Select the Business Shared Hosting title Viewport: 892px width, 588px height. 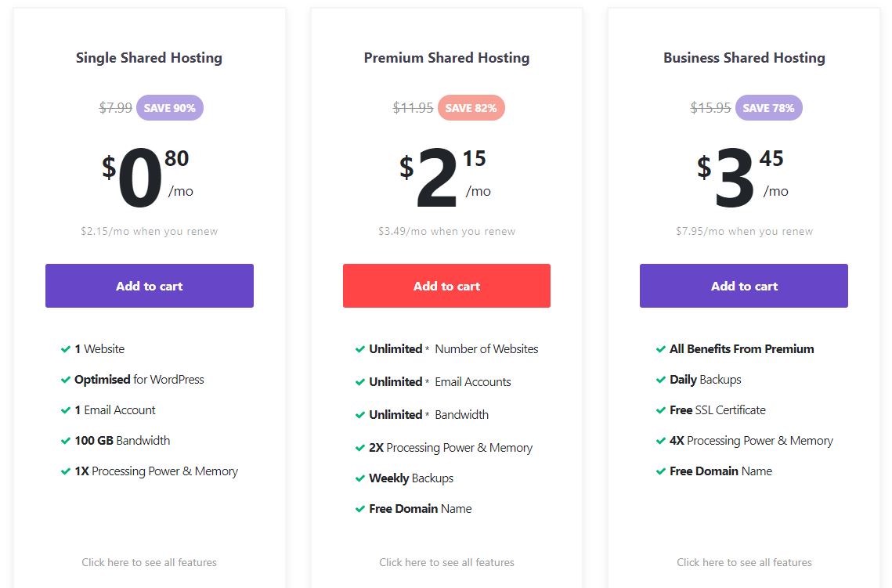coord(744,58)
